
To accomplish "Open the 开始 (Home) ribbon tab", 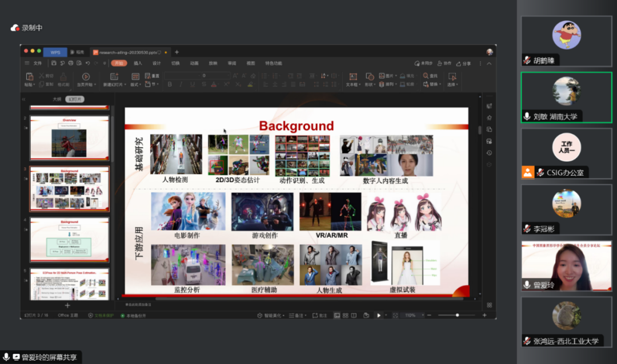I will pos(119,63).
